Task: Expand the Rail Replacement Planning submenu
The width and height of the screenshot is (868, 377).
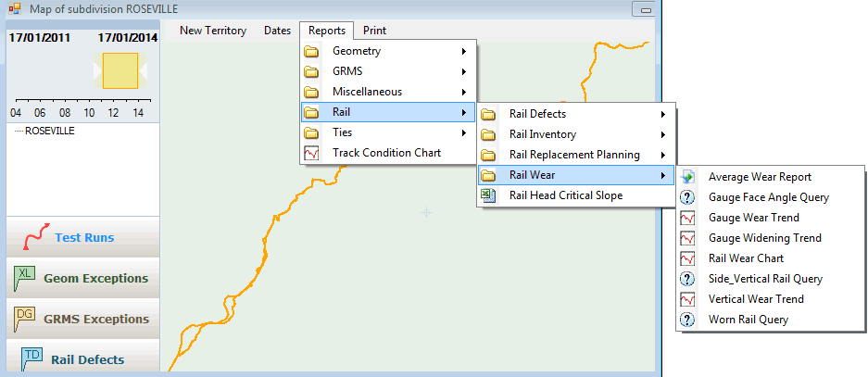Action: point(576,155)
